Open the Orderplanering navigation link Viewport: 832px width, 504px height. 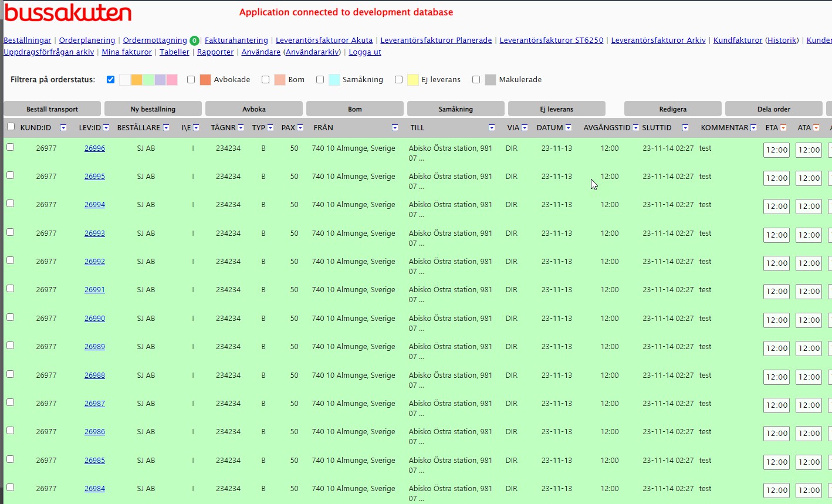click(87, 40)
